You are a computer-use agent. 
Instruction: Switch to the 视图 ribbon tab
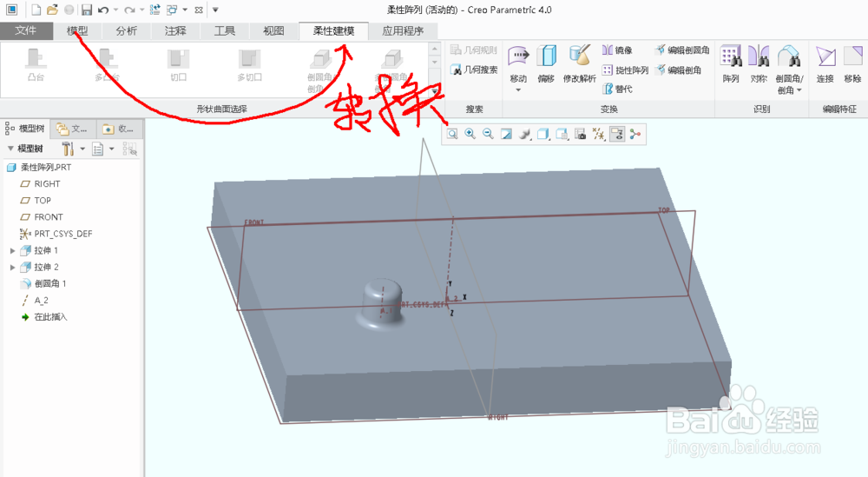[x=273, y=30]
